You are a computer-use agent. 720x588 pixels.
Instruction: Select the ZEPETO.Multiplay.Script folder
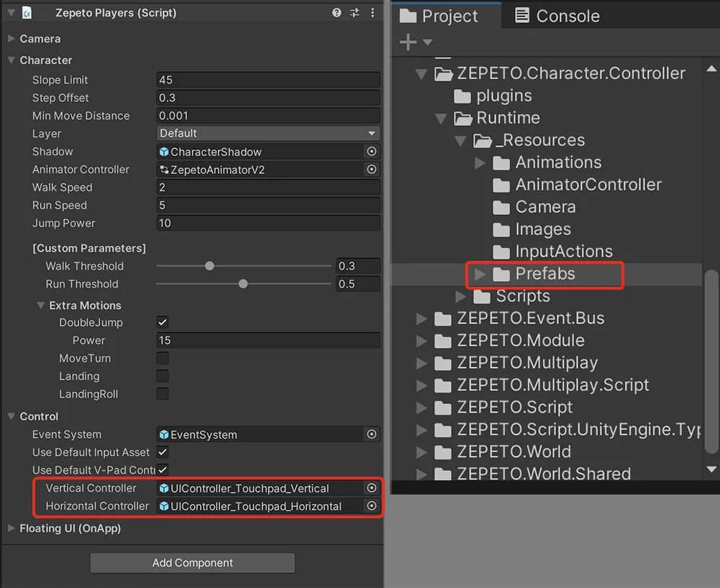tap(553, 385)
